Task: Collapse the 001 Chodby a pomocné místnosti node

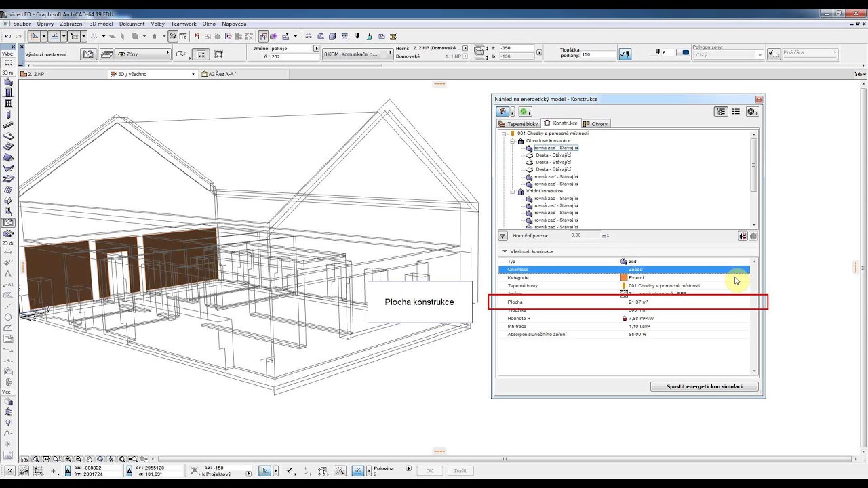Action: (x=504, y=134)
